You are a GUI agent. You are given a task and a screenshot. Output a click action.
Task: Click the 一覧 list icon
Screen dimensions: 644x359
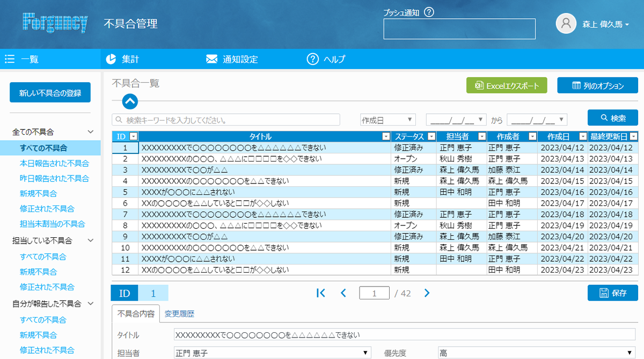pyautogui.click(x=10, y=59)
